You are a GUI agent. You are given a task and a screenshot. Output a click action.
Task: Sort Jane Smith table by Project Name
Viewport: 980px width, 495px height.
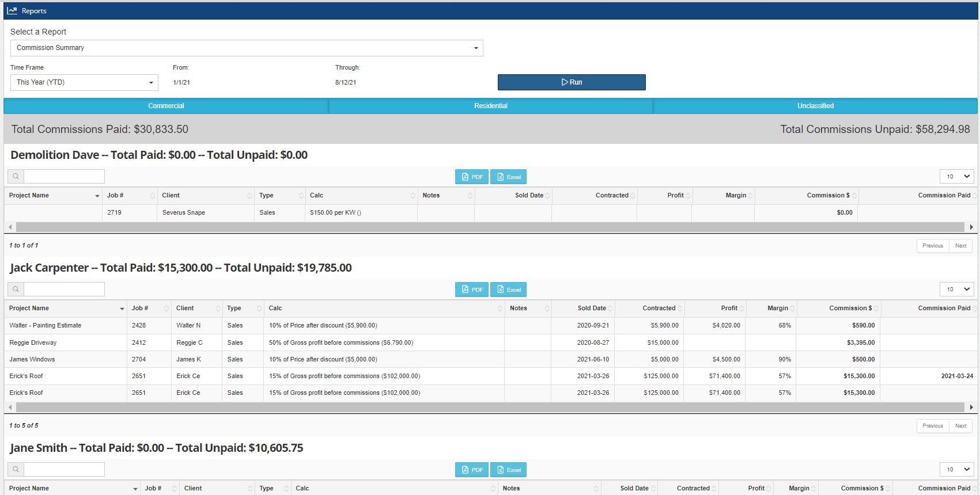pyautogui.click(x=73, y=489)
